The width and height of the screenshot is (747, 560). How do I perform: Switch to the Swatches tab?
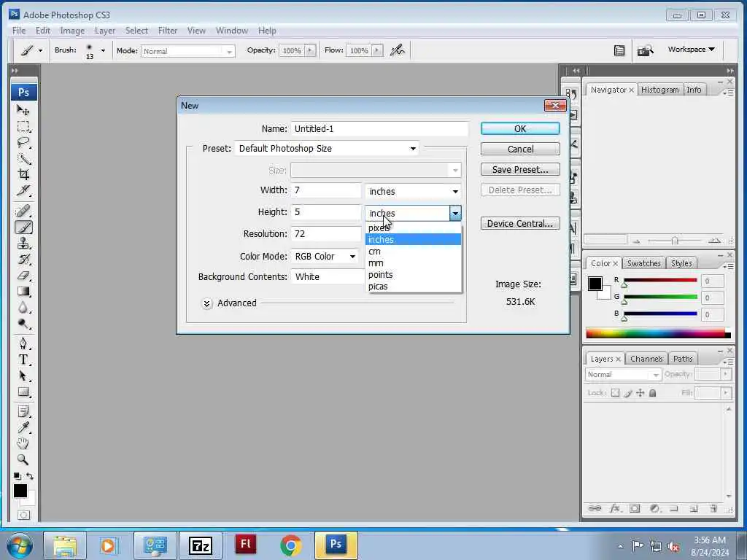pyautogui.click(x=643, y=263)
